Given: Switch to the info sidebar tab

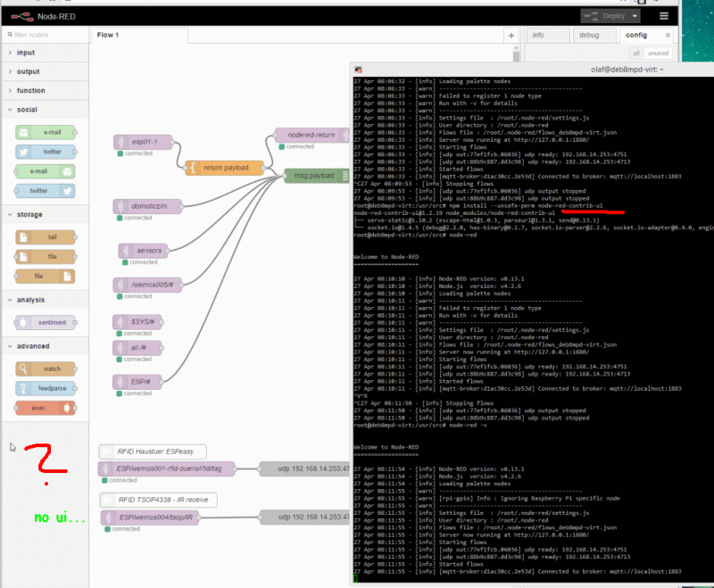Looking at the screenshot, I should [x=547, y=35].
